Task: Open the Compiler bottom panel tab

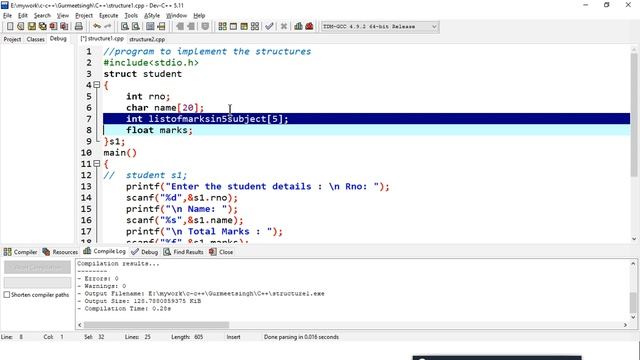Action: tap(20, 252)
